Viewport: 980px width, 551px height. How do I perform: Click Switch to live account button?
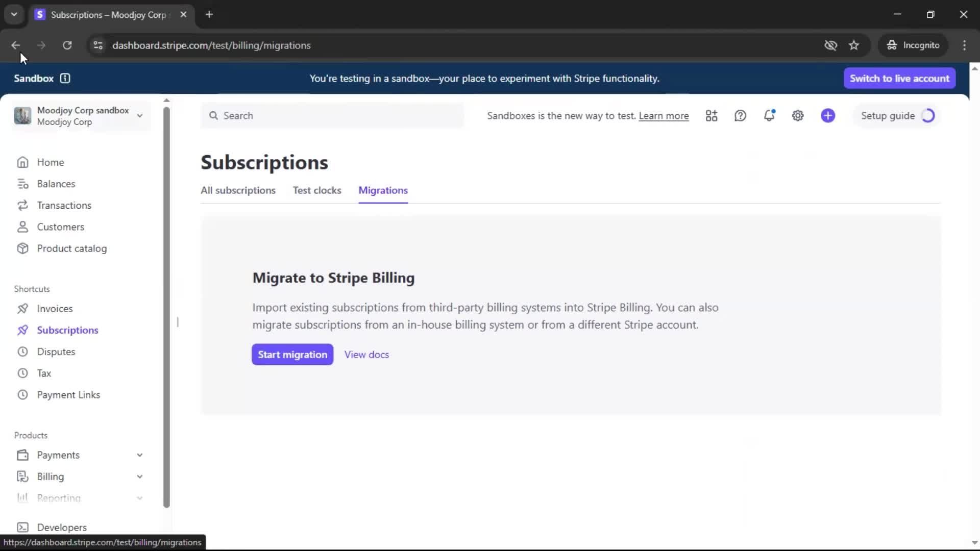click(899, 78)
